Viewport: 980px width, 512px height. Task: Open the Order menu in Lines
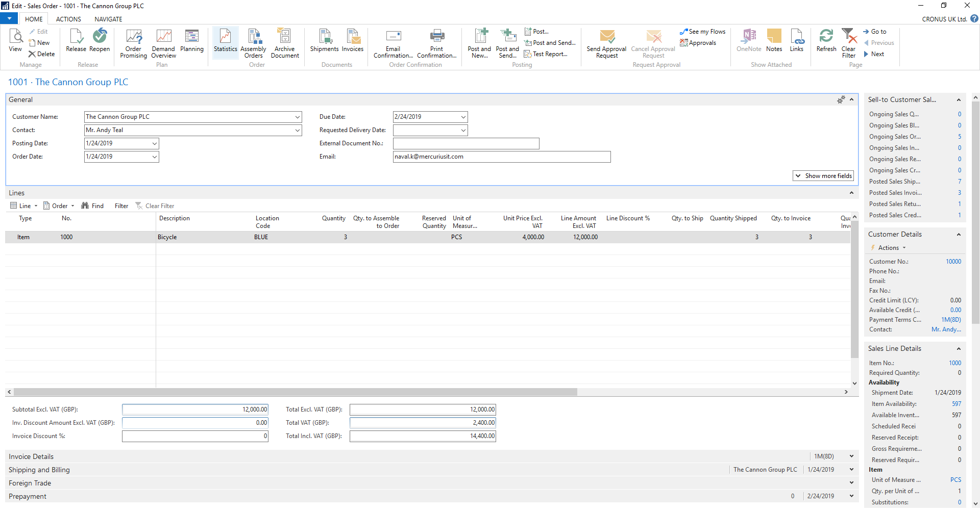(59, 206)
